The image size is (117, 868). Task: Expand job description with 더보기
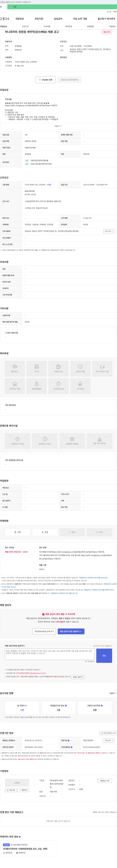coord(58,126)
